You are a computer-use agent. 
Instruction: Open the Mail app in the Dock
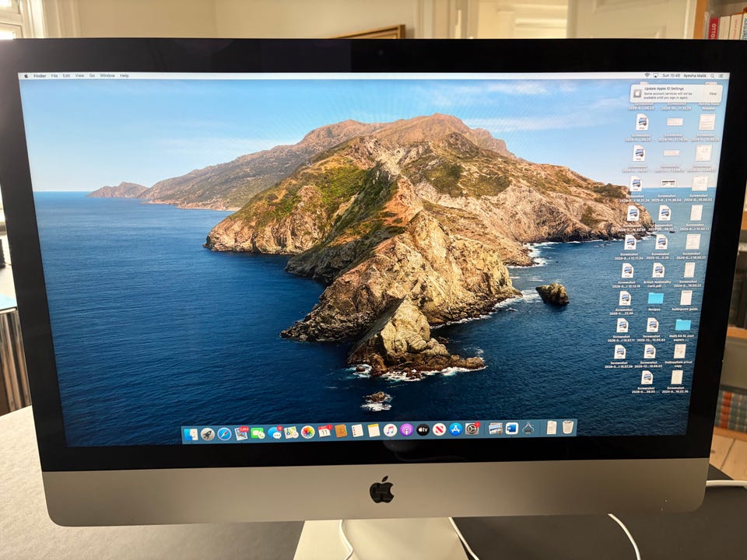pyautogui.click(x=241, y=433)
